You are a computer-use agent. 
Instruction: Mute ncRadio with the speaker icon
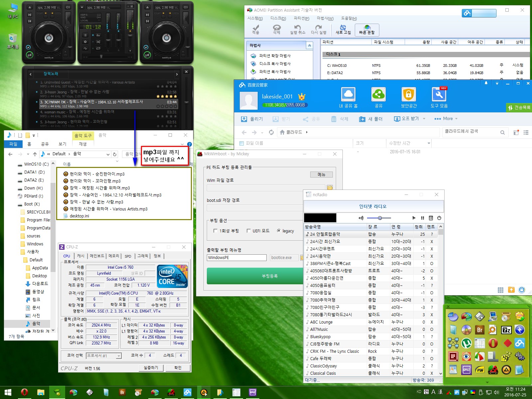(361, 218)
